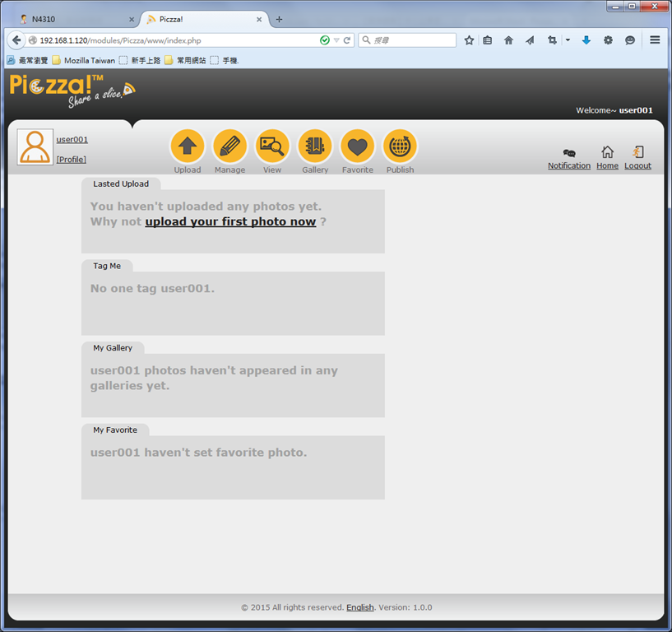Click the gear add-on toolbar icon

click(608, 40)
